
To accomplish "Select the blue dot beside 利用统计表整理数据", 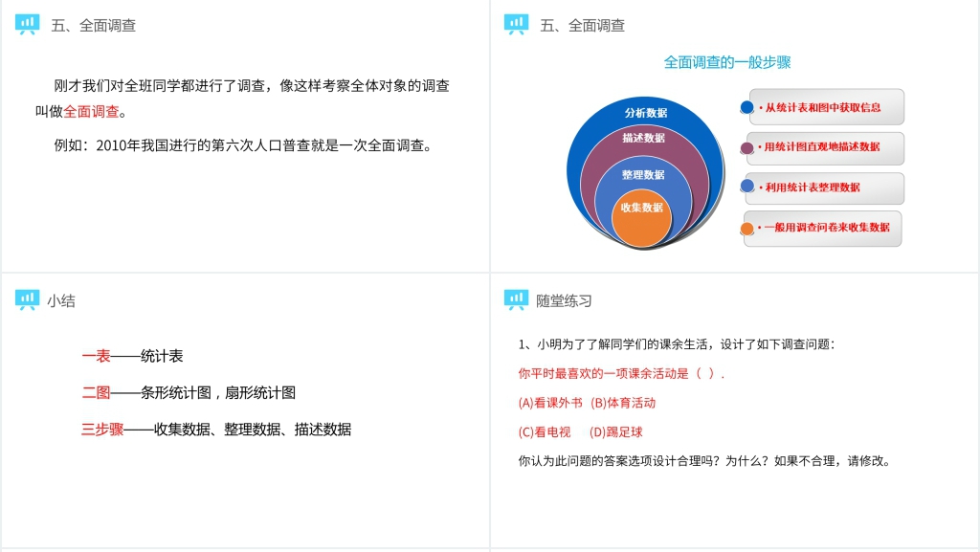I will (x=746, y=187).
